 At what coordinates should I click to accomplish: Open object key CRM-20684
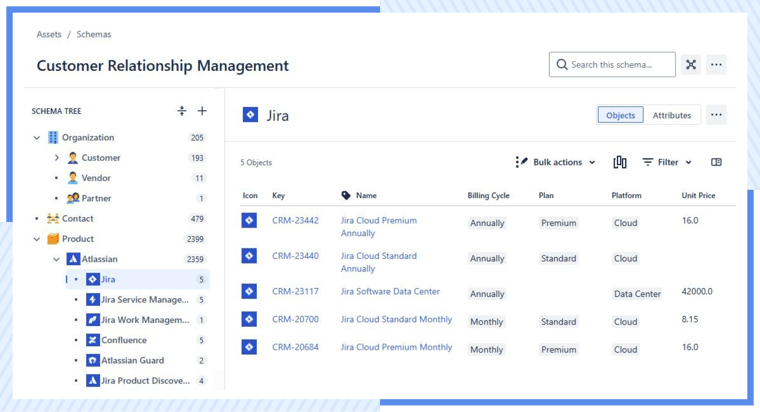[295, 347]
